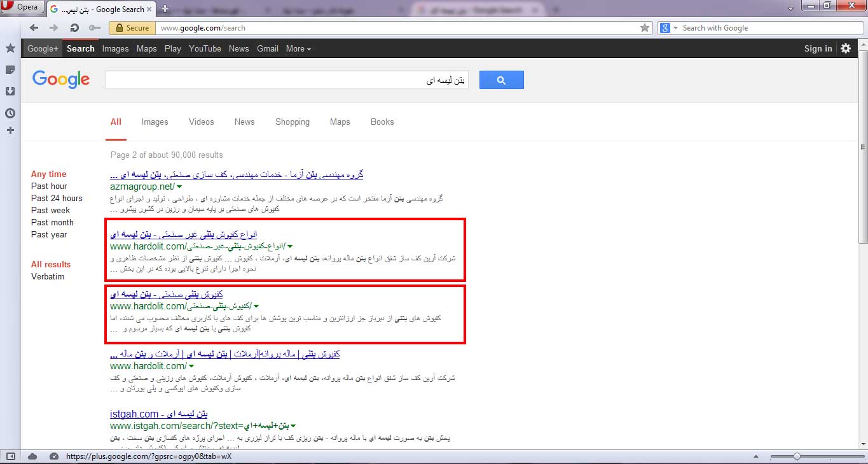Open the Notes panel in sidebar

[10, 70]
